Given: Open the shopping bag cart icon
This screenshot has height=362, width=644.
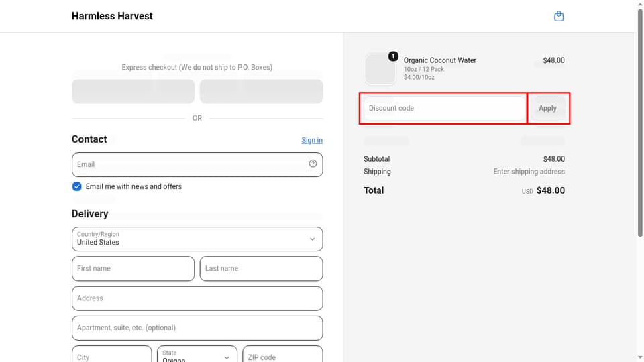Looking at the screenshot, I should 559,16.
